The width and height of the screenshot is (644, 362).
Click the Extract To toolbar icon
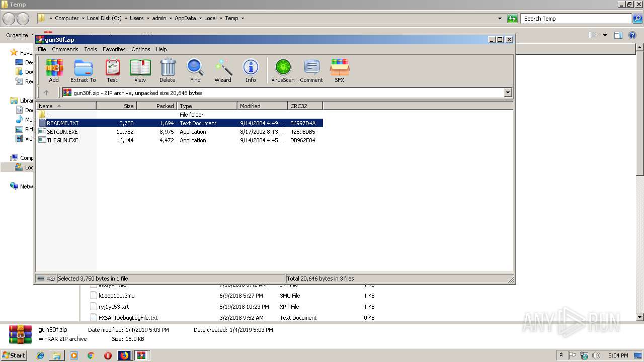tap(83, 70)
